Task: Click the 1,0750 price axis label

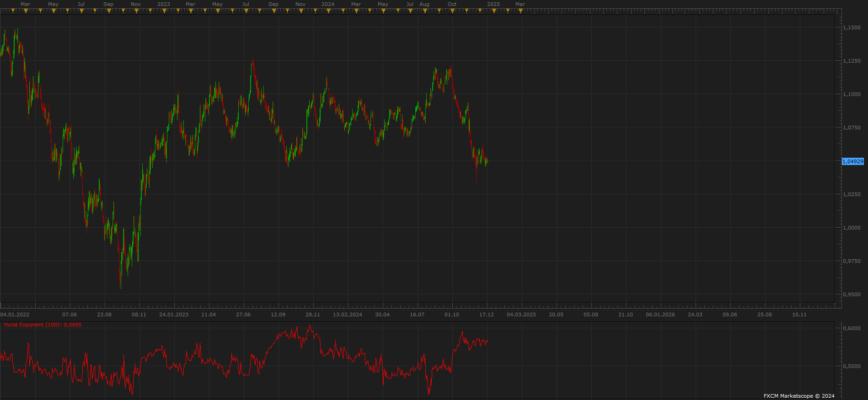Action: (852, 128)
